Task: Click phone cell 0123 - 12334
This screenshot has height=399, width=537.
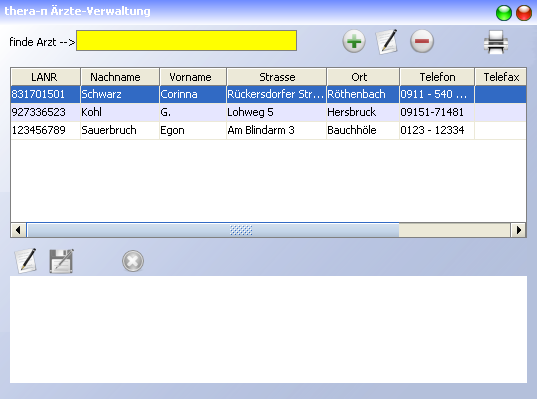Action: 437,130
